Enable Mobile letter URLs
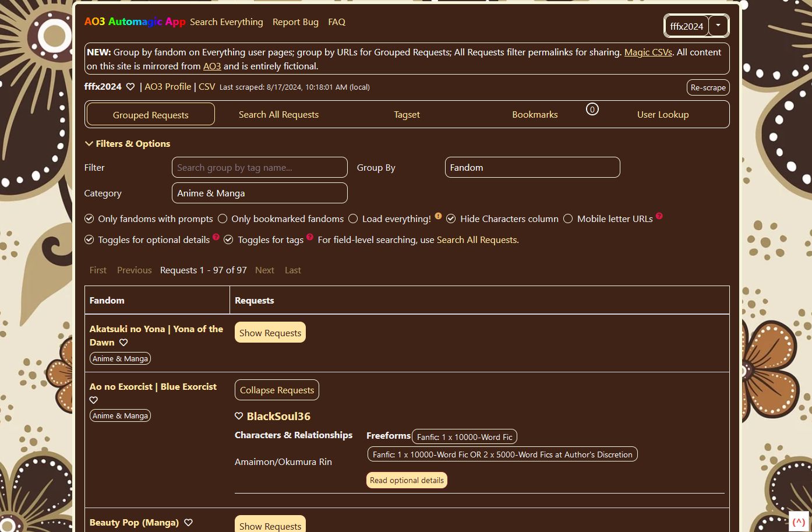Viewport: 812px width, 532px height. pyautogui.click(x=568, y=219)
